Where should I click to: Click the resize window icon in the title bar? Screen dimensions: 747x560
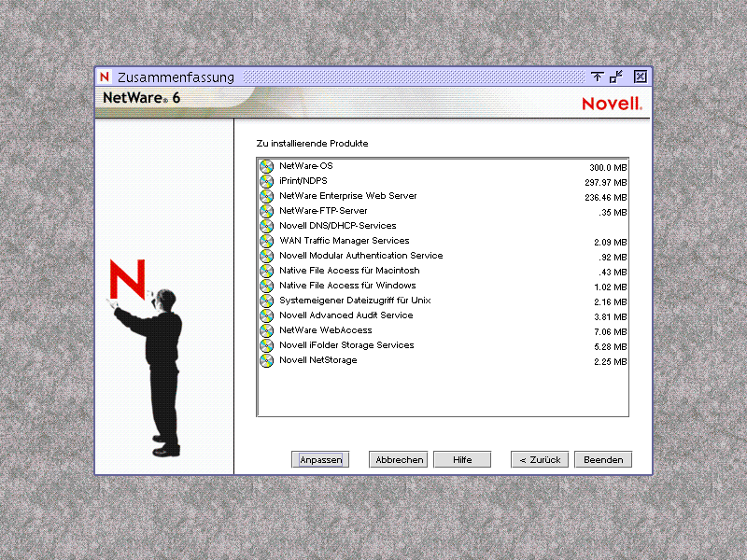(616, 77)
